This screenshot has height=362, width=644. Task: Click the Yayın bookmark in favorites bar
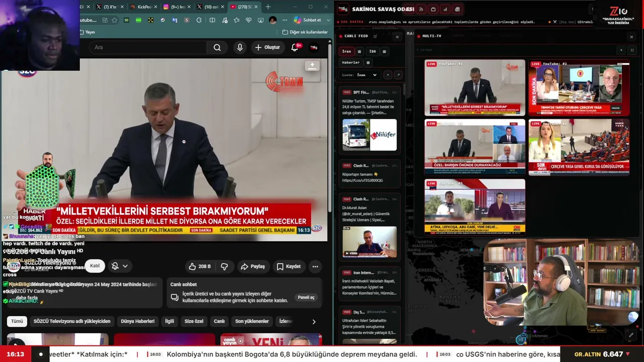coord(88,32)
